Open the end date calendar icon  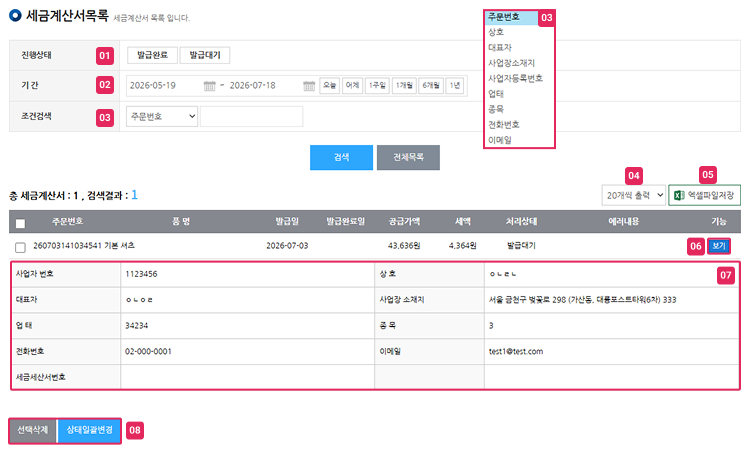[x=309, y=86]
